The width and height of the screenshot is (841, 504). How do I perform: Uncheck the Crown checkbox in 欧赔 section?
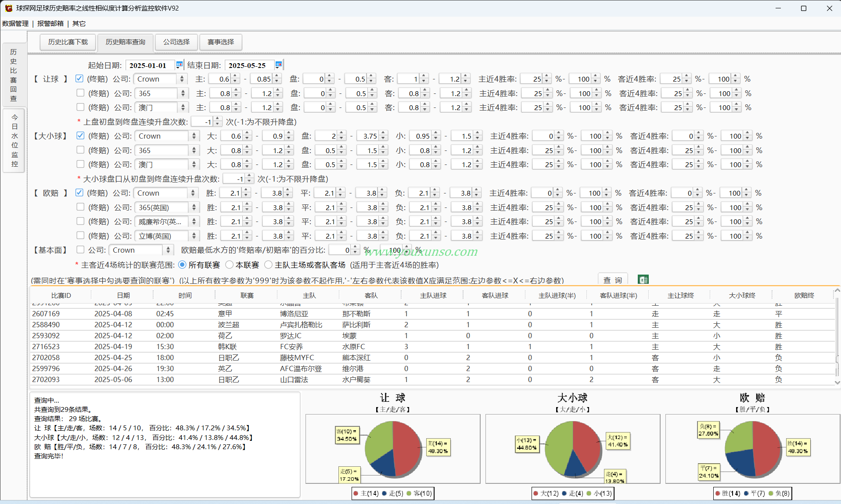click(79, 193)
